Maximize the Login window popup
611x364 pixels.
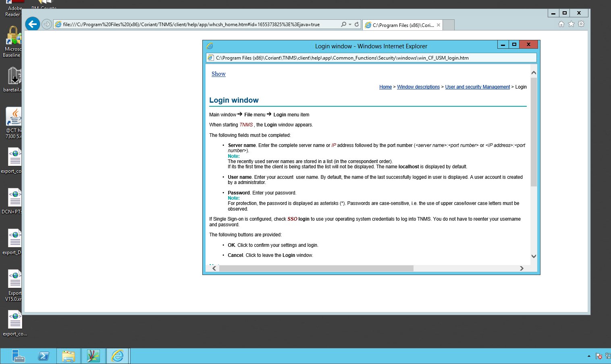tap(514, 45)
